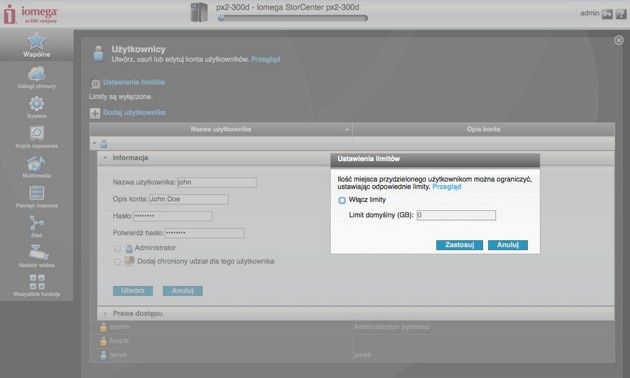Click the add user plus icon
The image size is (630, 378).
95,113
